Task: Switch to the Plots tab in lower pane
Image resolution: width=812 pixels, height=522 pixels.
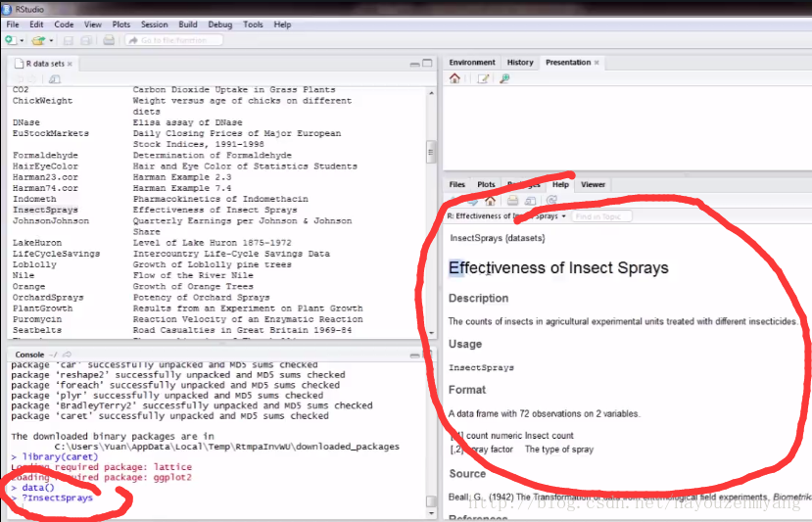Action: point(486,184)
